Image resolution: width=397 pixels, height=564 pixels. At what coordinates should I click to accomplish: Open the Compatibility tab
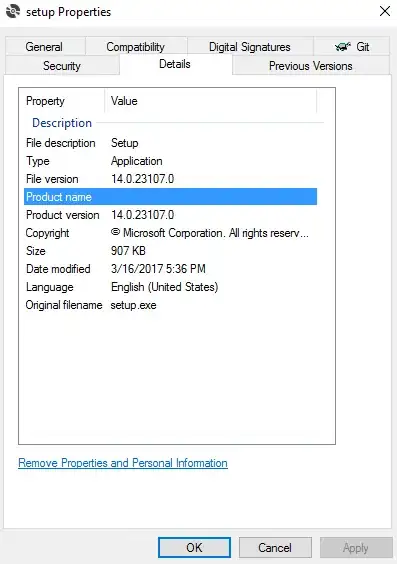(x=136, y=47)
